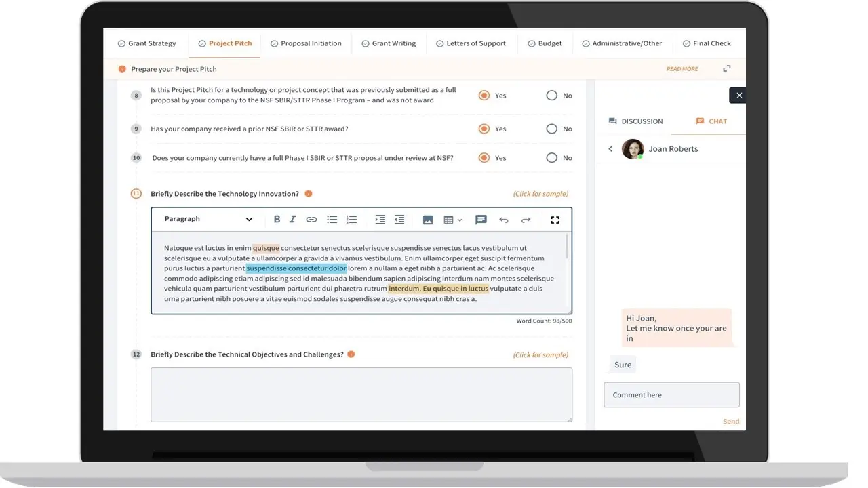Create a numbered list
The height and width of the screenshot is (488, 868).
point(351,220)
